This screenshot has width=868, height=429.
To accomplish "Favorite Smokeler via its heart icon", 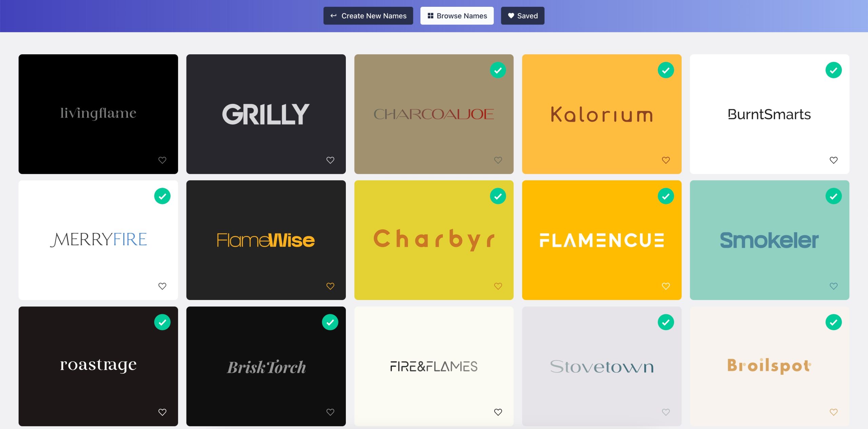I will [x=834, y=286].
